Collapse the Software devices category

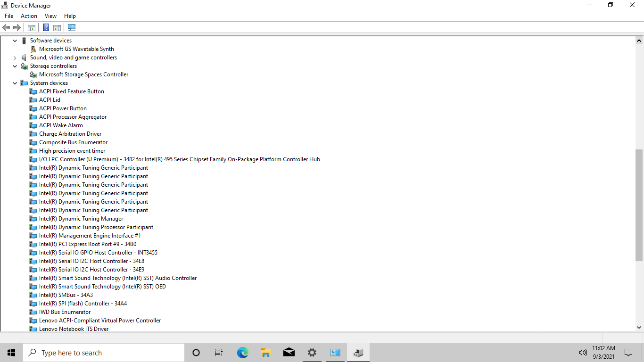click(15, 41)
